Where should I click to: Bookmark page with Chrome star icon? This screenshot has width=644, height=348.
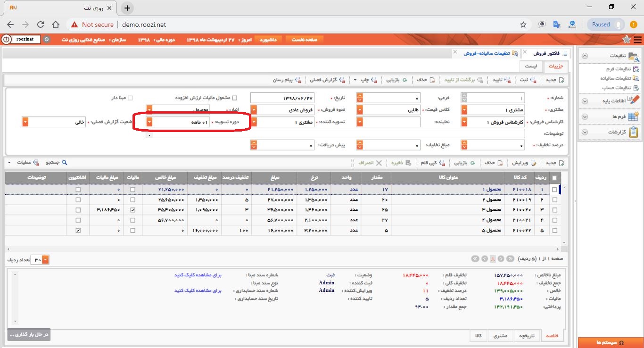click(523, 25)
